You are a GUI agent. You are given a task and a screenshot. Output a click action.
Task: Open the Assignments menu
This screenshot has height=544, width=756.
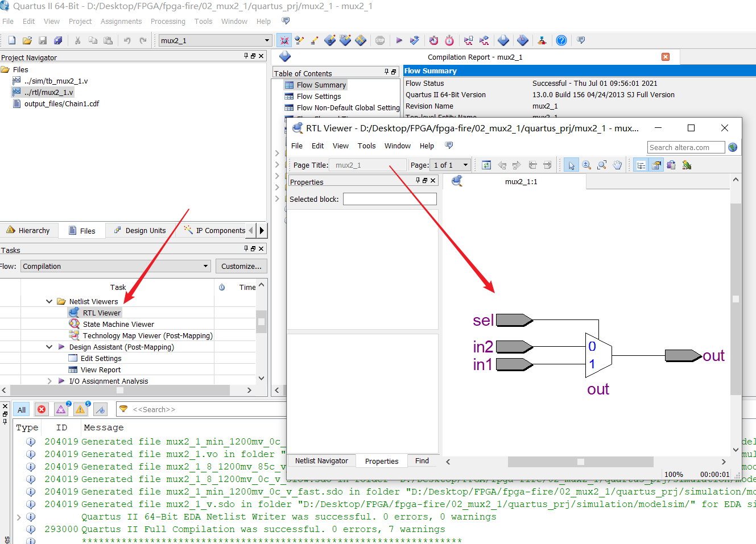[x=121, y=21]
